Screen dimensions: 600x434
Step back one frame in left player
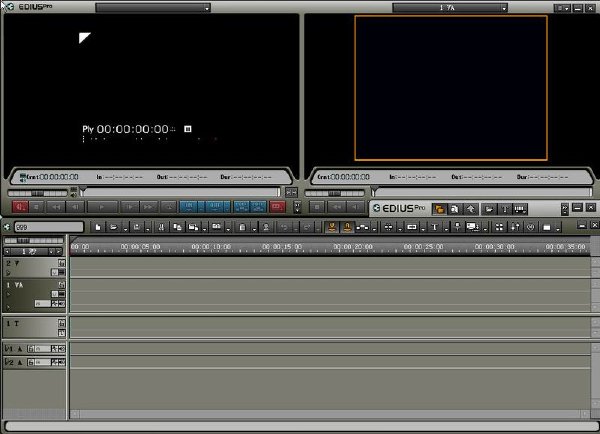[x=75, y=207]
